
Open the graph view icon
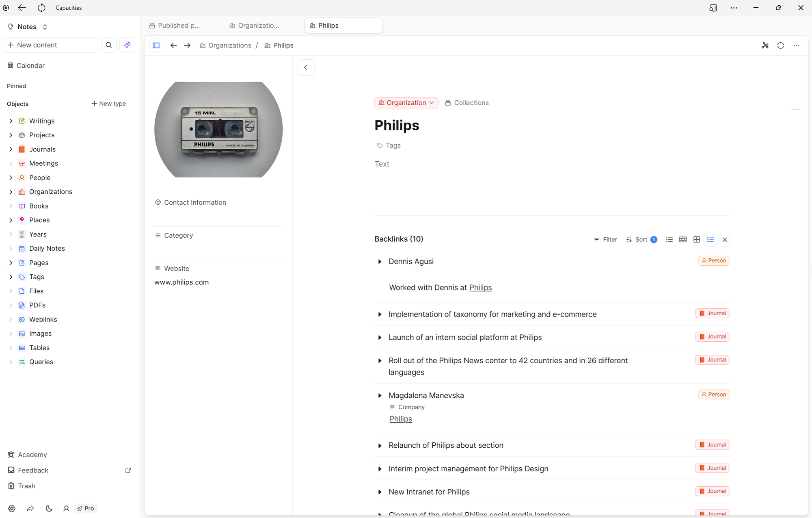(765, 46)
